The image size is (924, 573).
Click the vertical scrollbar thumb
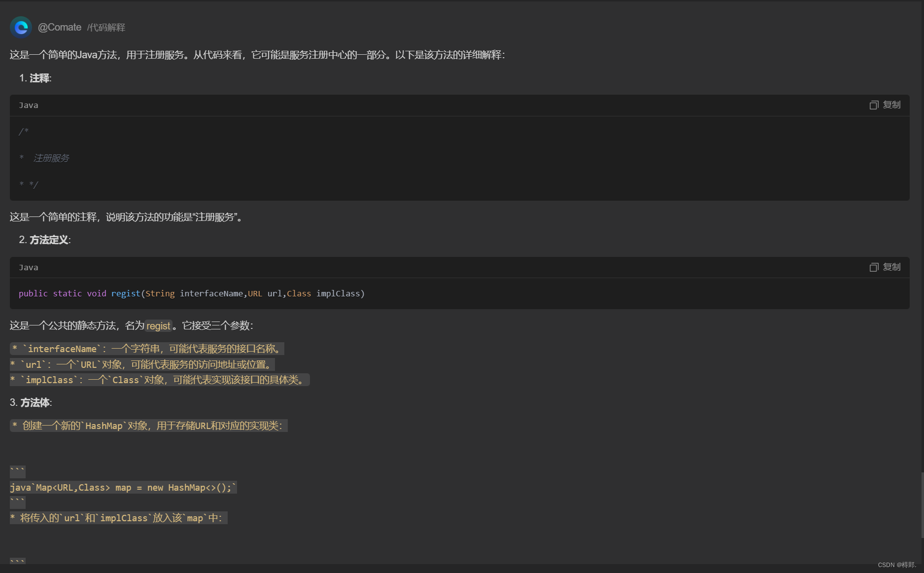922,505
